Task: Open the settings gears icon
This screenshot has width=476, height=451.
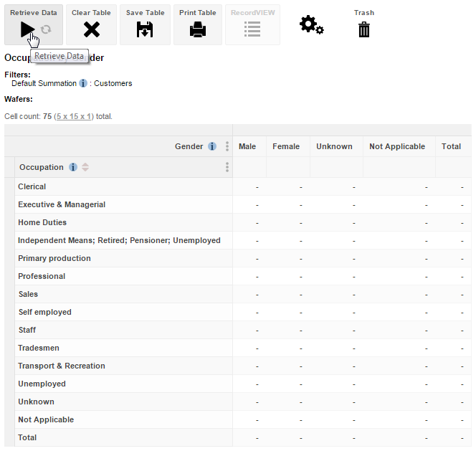Action: [x=311, y=25]
